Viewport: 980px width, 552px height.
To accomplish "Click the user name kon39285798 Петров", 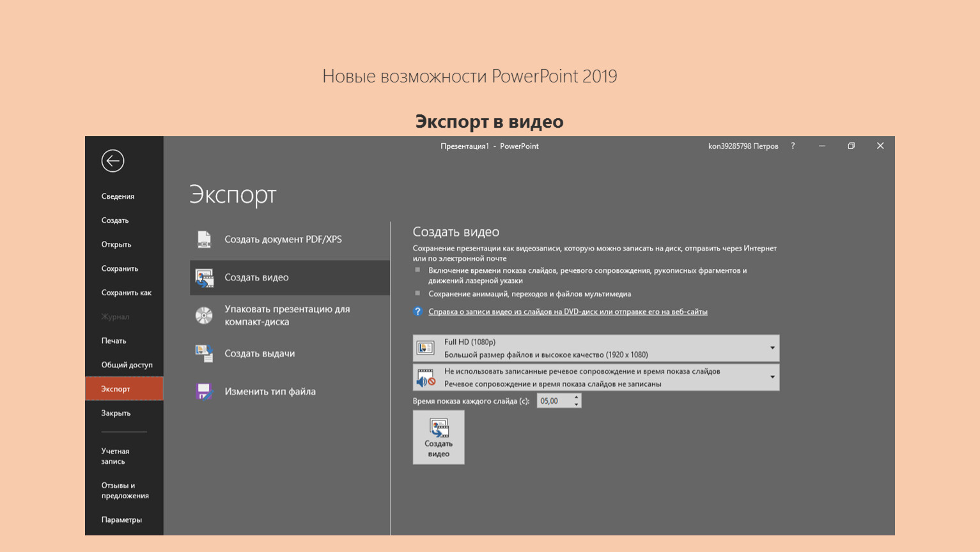I will pyautogui.click(x=743, y=146).
